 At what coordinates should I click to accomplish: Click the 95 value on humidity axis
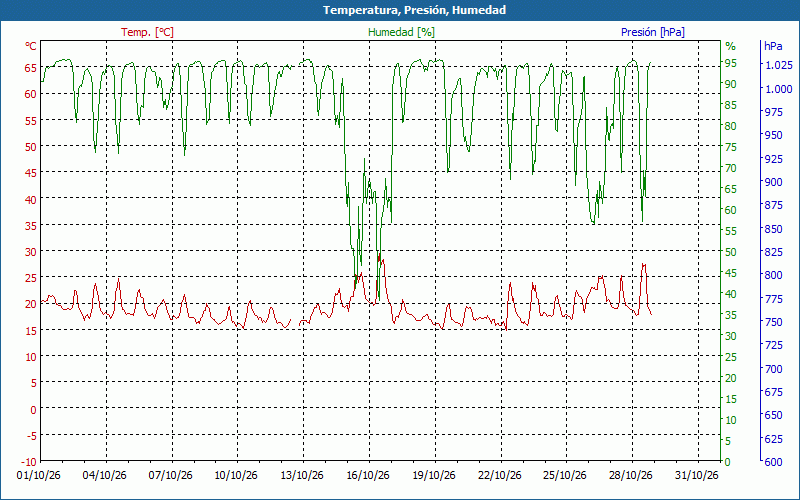pyautogui.click(x=731, y=63)
